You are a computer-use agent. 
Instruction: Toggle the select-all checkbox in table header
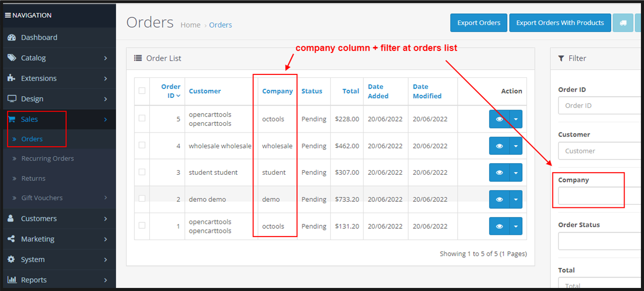(142, 91)
